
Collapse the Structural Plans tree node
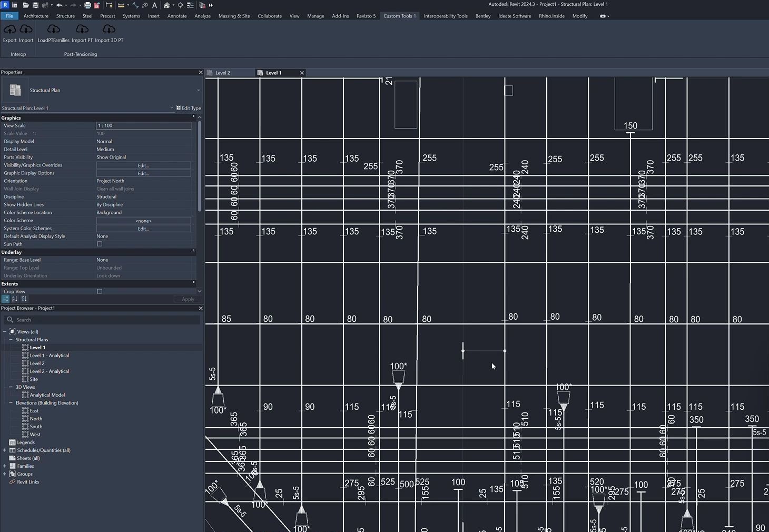(x=11, y=340)
